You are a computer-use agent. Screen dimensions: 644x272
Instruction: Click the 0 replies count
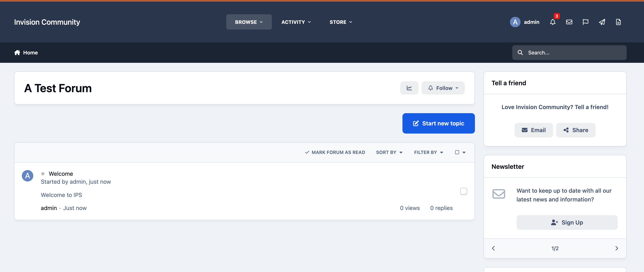pyautogui.click(x=441, y=208)
